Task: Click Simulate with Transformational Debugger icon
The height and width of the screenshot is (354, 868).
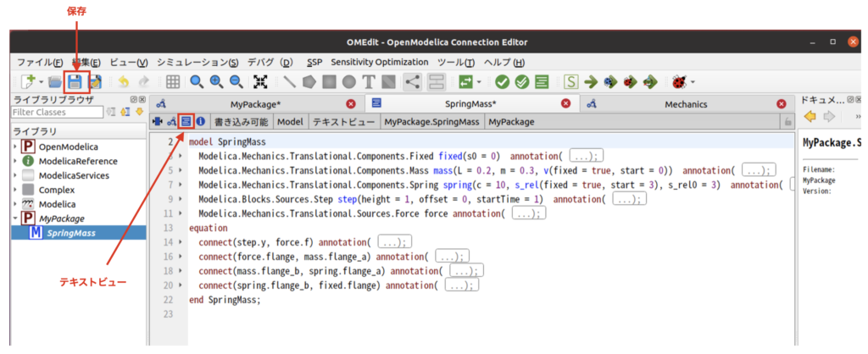Action: (610, 82)
